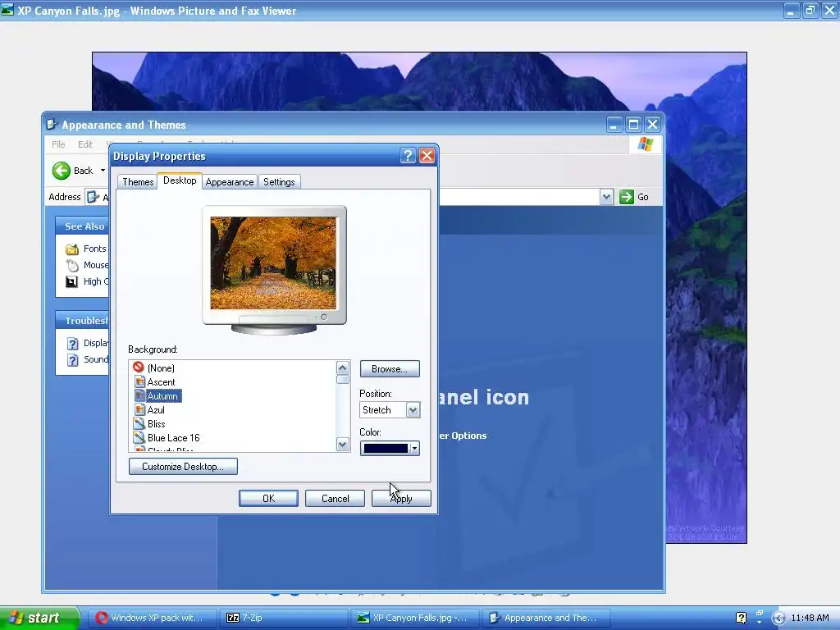Viewport: 840px width, 630px height.
Task: Click the Ascent wallpaper file icon
Action: click(x=139, y=382)
